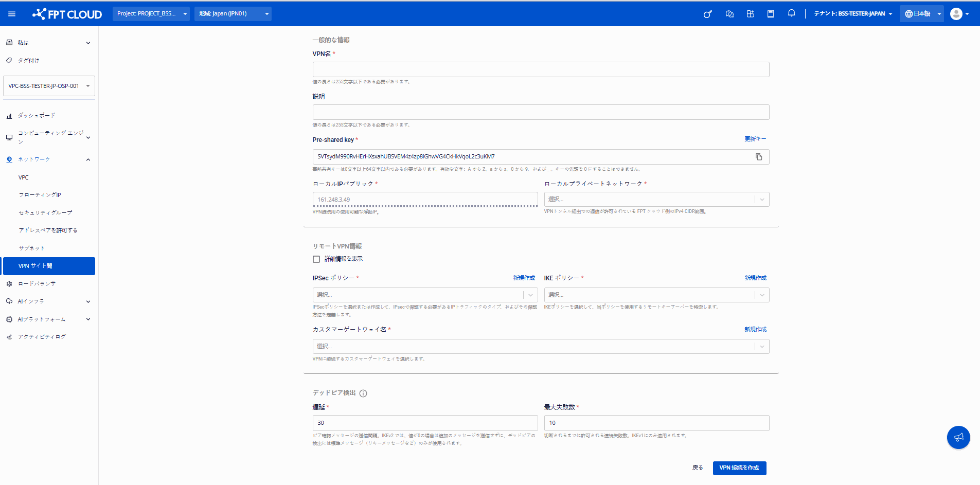Click the 戻る button
Screen dimensions: 980x485
[697, 468]
